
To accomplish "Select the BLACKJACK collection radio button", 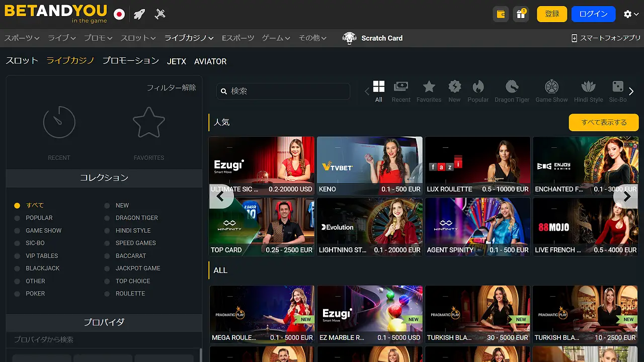I will (x=17, y=268).
